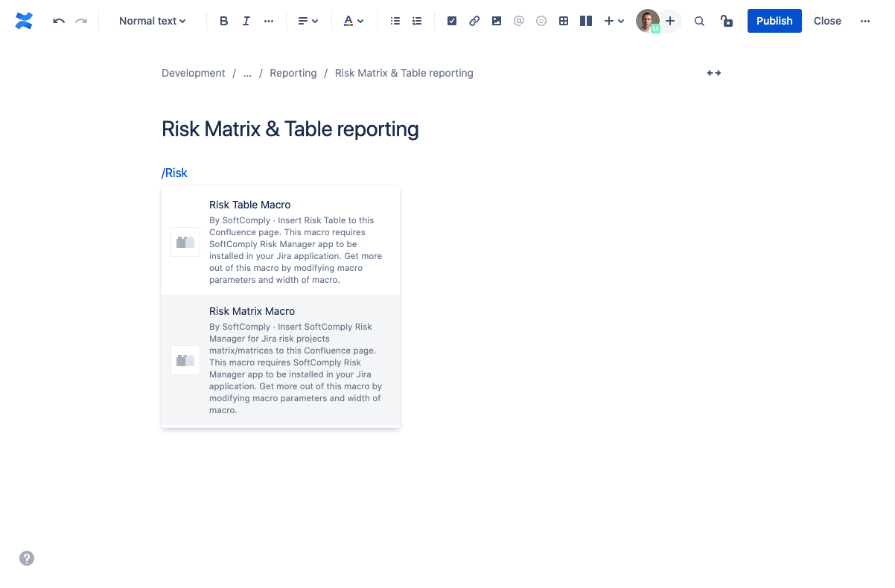Click the Risk Table Macro icon
The height and width of the screenshot is (588, 895).
185,242
